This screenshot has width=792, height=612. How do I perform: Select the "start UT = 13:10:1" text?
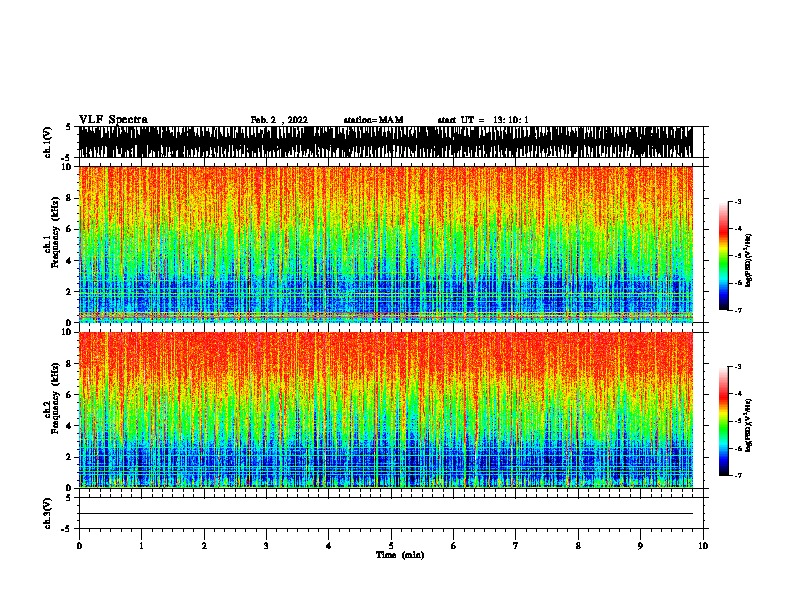tap(483, 120)
